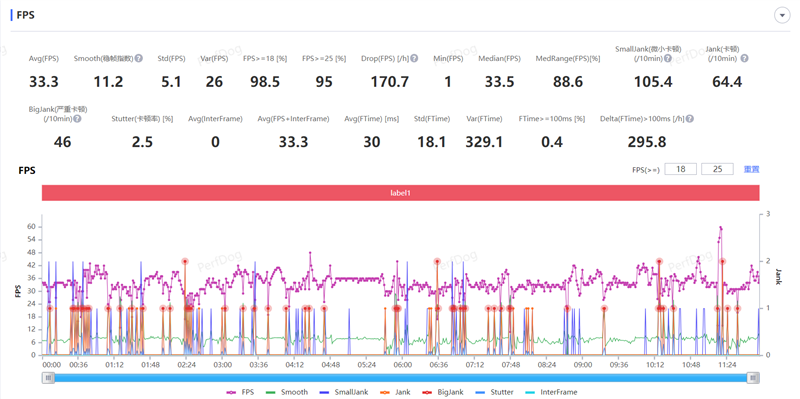800x399 pixels.
Task: Click the blue time range slider track
Action: (401, 378)
